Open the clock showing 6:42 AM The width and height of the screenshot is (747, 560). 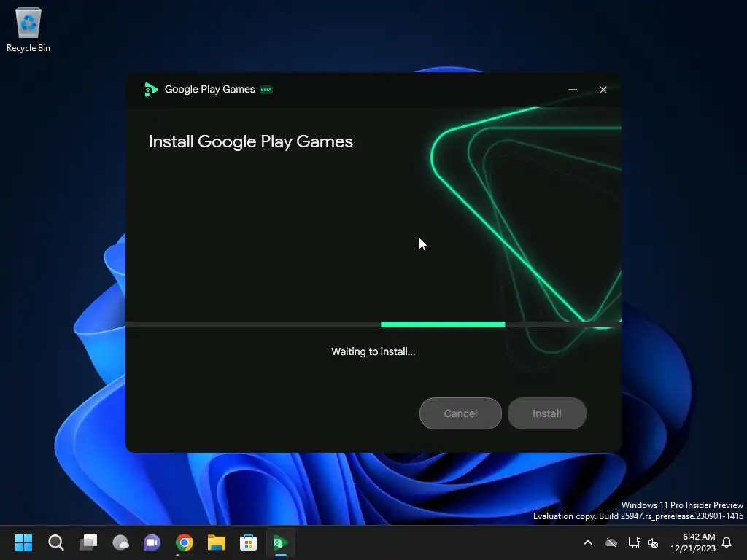point(693,542)
